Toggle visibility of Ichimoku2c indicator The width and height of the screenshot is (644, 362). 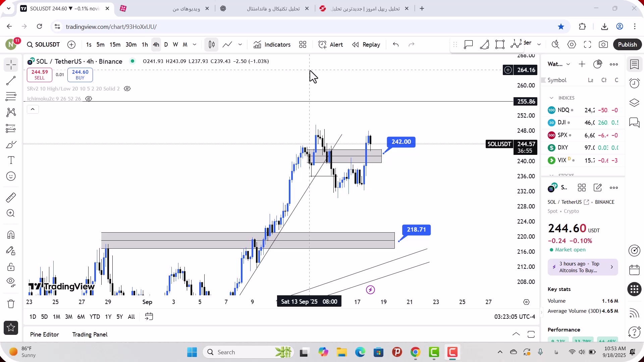coord(89,99)
